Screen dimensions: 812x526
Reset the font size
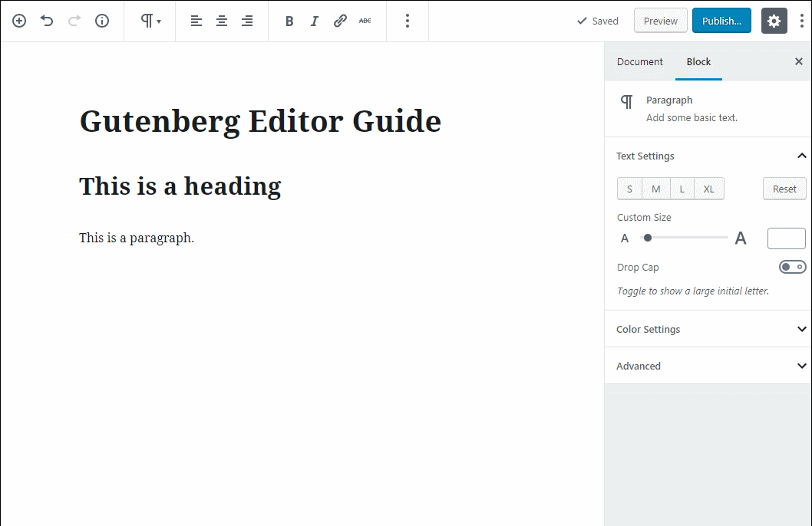coord(784,189)
